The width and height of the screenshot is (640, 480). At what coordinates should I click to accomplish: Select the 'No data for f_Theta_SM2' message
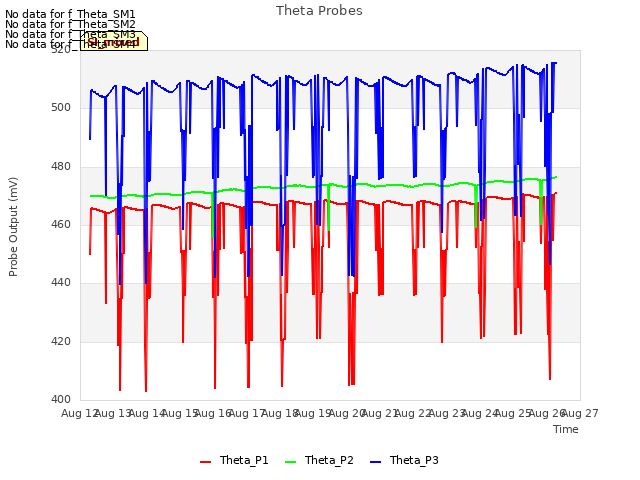click(x=70, y=24)
